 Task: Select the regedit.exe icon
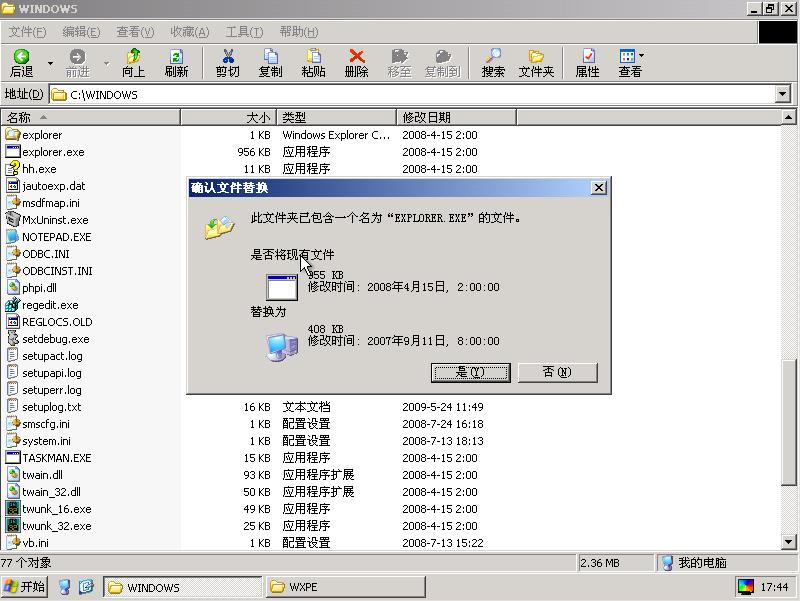point(13,305)
